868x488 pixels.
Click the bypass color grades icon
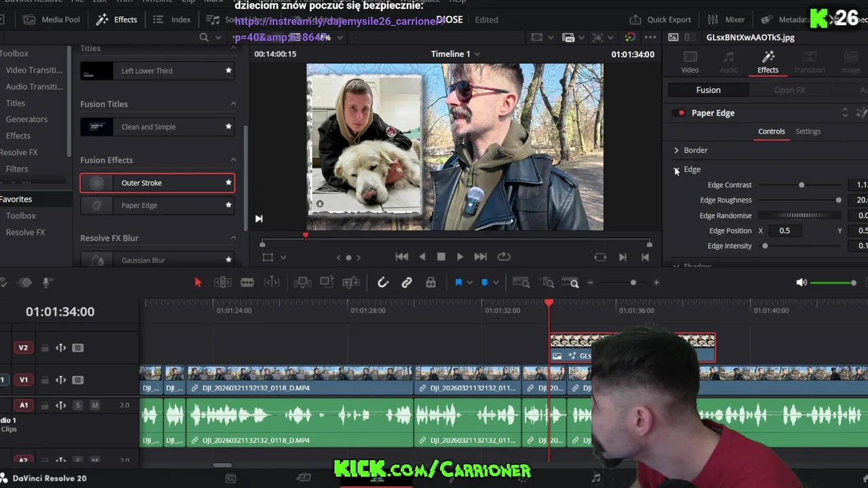630,37
